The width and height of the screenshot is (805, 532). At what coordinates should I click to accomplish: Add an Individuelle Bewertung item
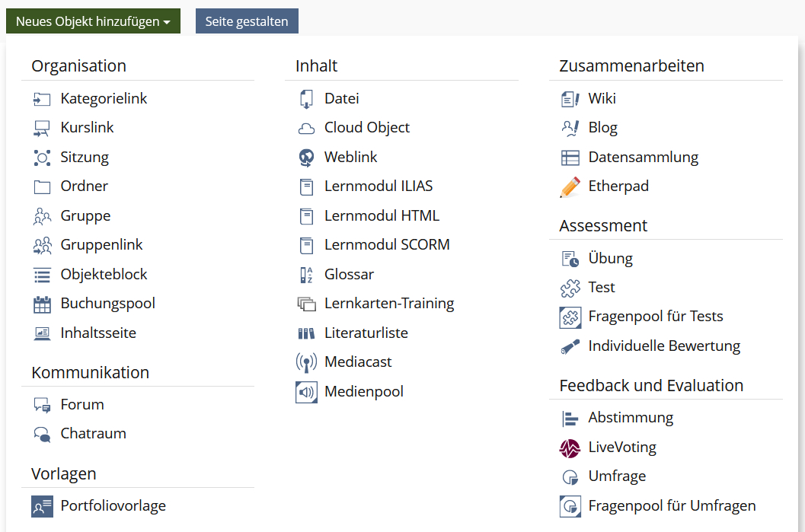664,346
